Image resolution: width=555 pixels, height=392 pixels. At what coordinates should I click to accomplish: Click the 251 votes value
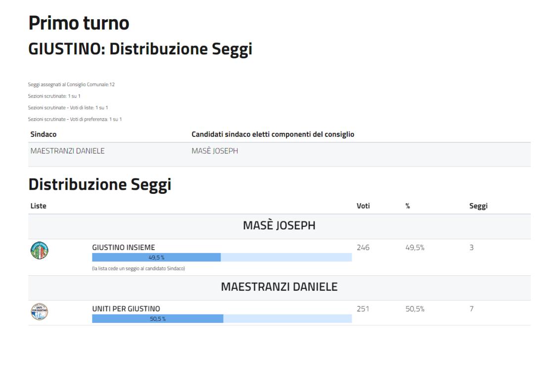tap(363, 309)
